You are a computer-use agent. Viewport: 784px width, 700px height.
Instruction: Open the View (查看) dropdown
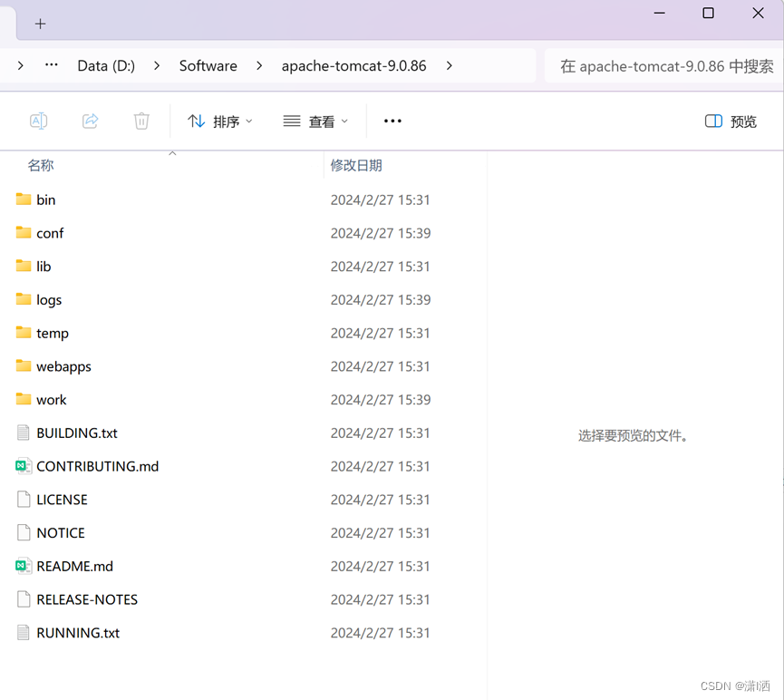point(315,122)
